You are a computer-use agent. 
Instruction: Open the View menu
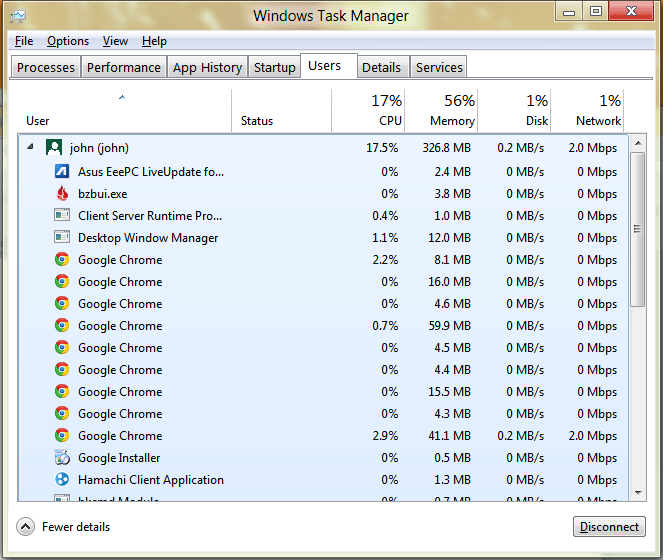coord(115,41)
